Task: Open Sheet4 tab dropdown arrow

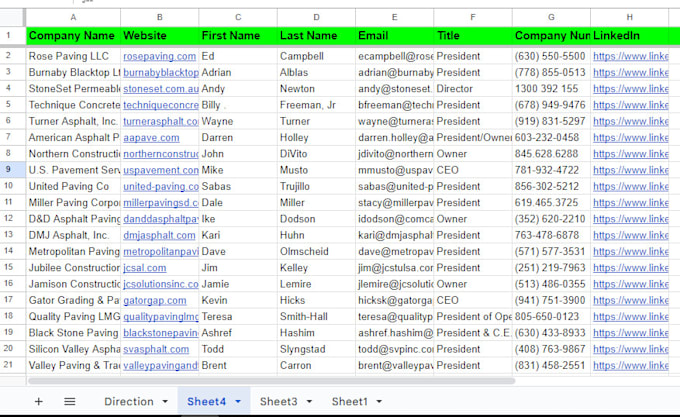Action: click(x=238, y=402)
